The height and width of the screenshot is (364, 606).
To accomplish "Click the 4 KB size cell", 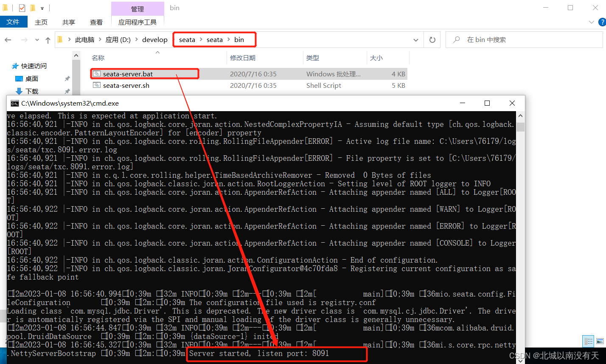I will (398, 74).
